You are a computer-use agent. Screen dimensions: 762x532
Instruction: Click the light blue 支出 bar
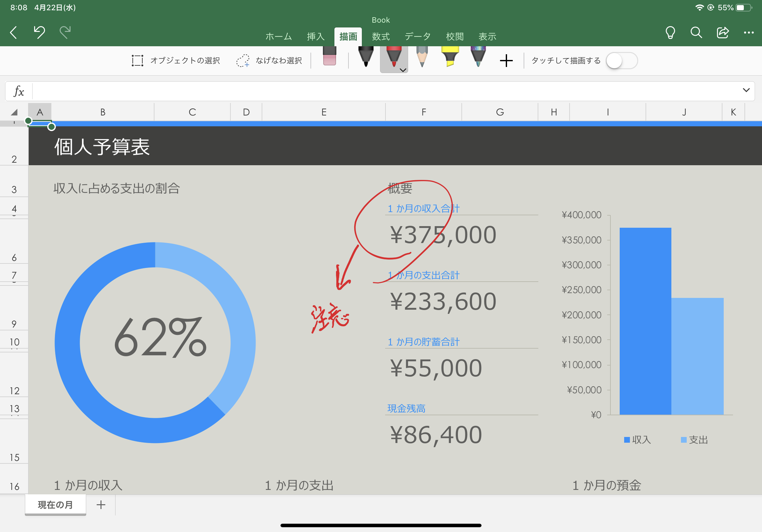[x=697, y=356]
